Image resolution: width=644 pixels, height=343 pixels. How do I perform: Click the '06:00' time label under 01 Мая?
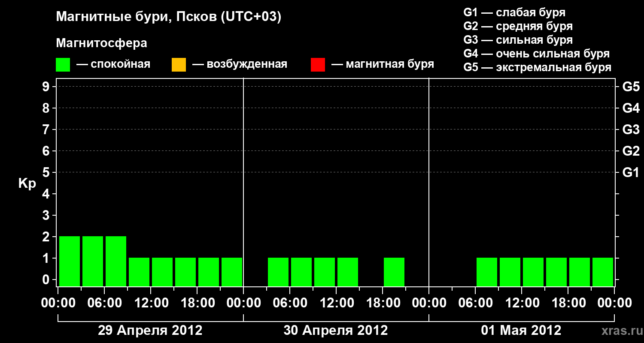point(475,303)
